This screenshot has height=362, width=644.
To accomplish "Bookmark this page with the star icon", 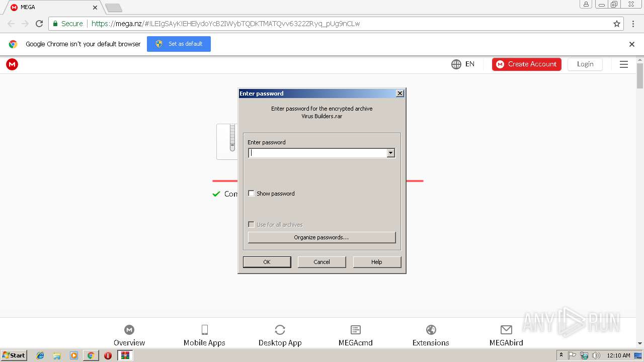I will [617, 24].
